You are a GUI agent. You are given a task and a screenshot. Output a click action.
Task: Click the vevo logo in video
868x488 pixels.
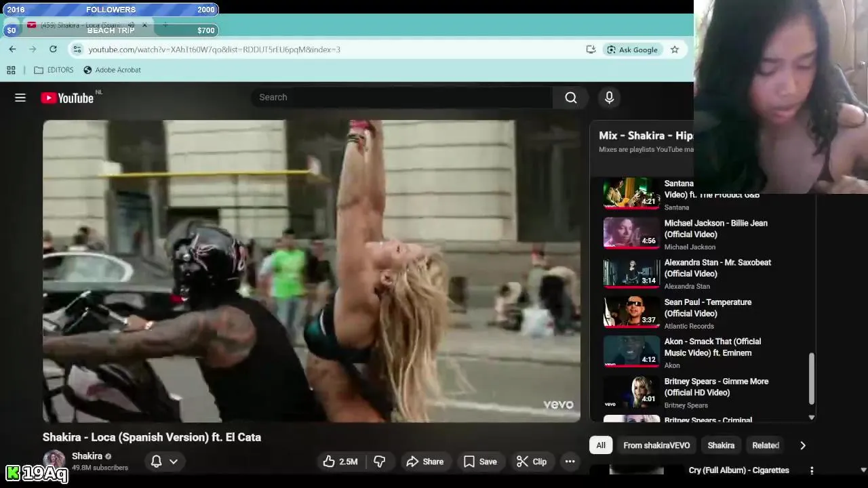[x=558, y=405]
